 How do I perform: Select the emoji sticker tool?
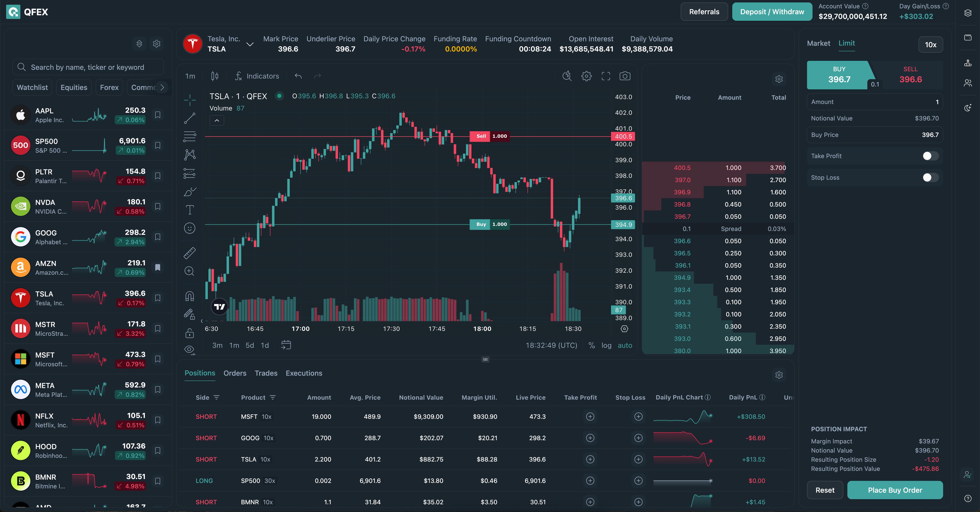(189, 228)
